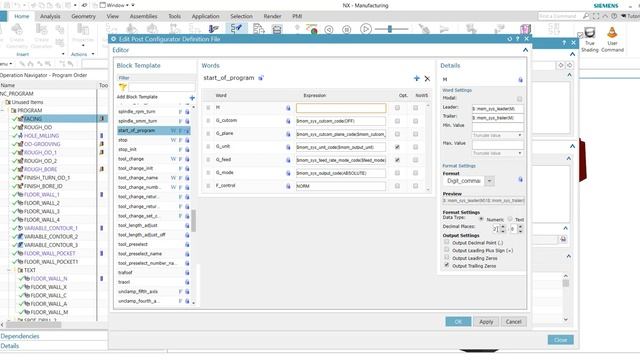Open the Assemblies ribbon tab
Screen dimensions: 640x360
[143, 16]
